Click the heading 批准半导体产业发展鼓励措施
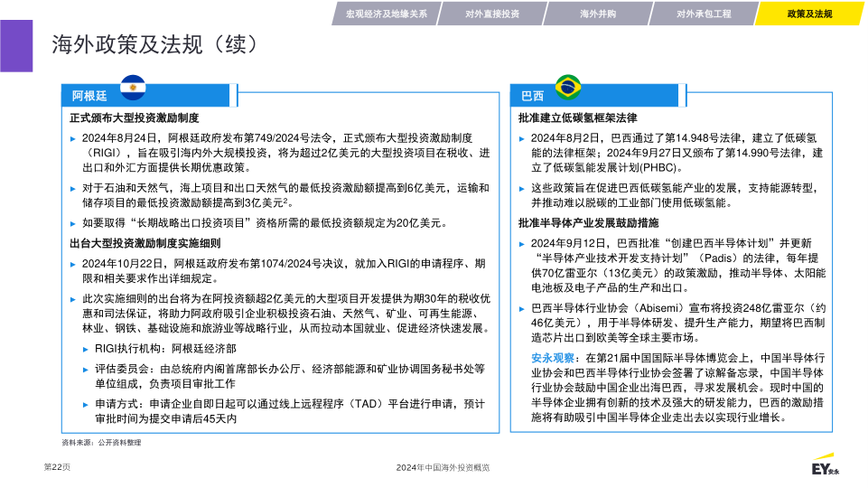The height and width of the screenshot is (488, 868). coord(588,222)
